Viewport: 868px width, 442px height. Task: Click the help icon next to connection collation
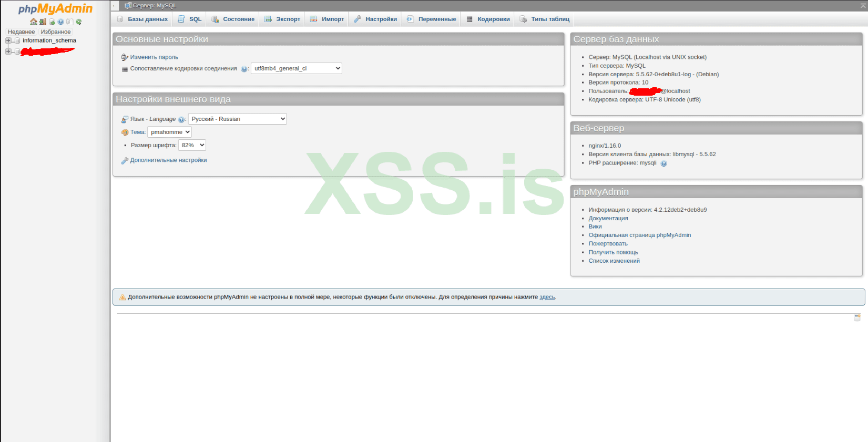244,69
